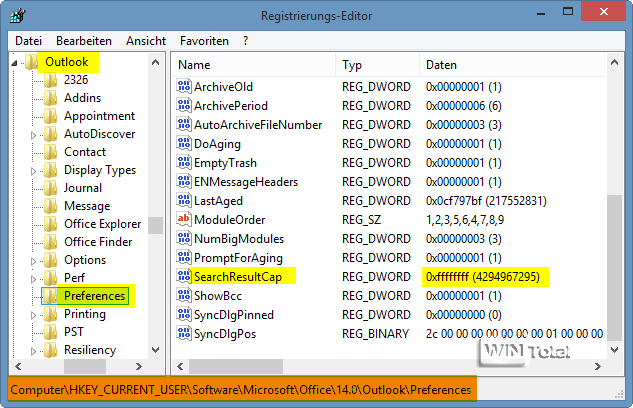Click the ModuleOrder string value icon
The image size is (633, 408).
[184, 219]
